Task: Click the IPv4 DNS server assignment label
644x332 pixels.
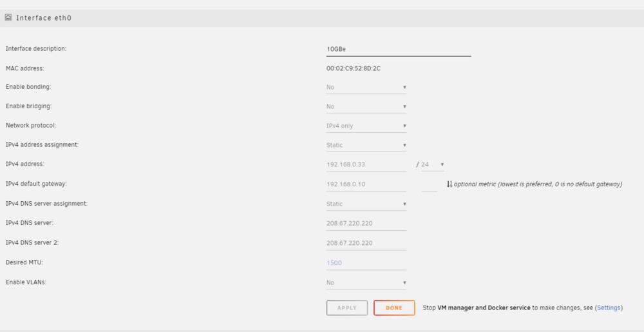Action: pyautogui.click(x=46, y=204)
